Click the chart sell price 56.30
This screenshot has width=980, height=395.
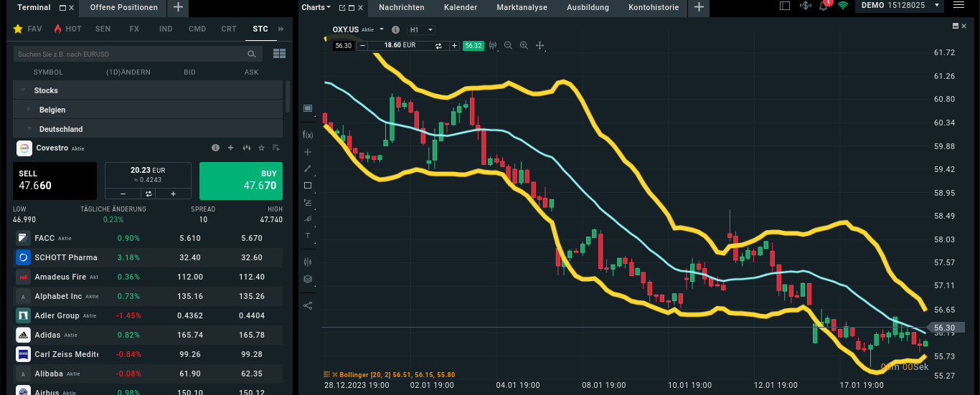(x=344, y=45)
